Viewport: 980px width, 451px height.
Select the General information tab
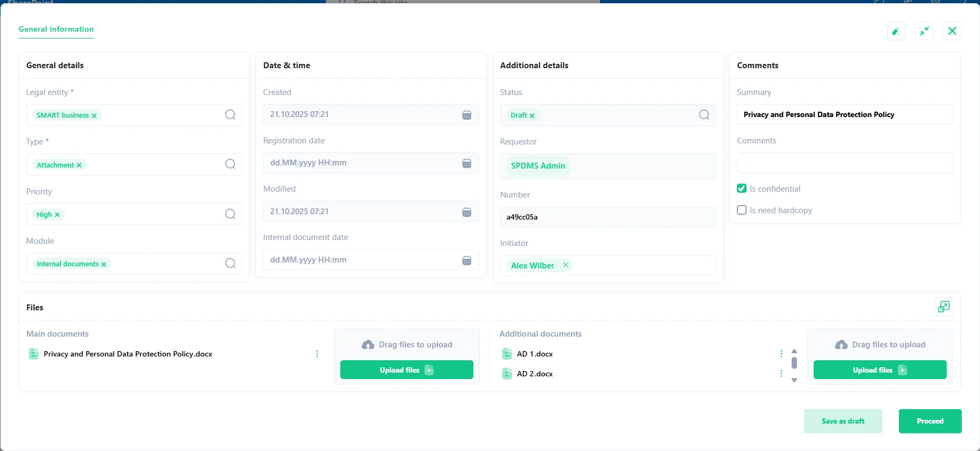pyautogui.click(x=56, y=30)
